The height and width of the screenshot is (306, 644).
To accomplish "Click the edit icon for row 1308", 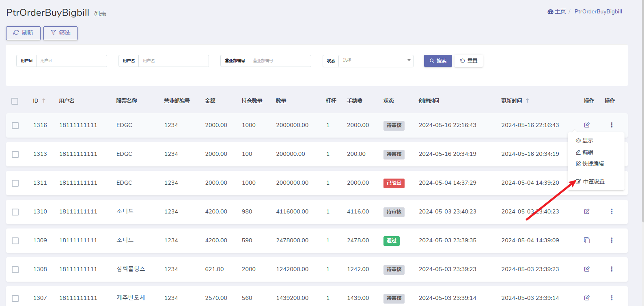I will (587, 269).
